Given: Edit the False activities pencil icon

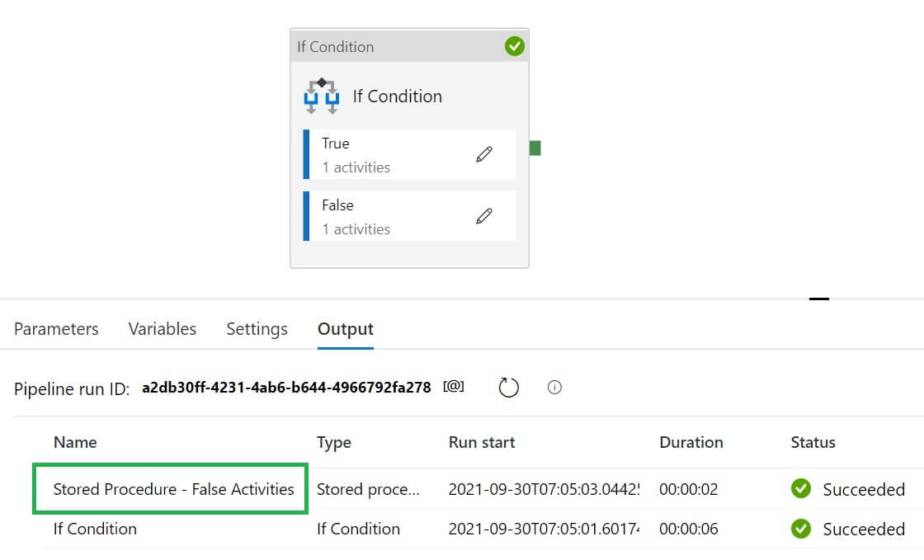Looking at the screenshot, I should point(484,216).
